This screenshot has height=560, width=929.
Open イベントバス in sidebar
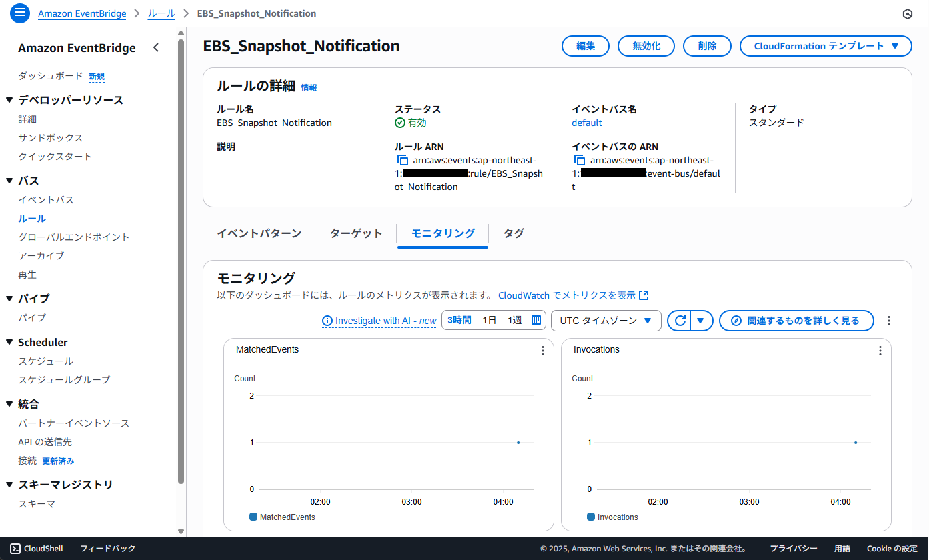[x=46, y=200]
